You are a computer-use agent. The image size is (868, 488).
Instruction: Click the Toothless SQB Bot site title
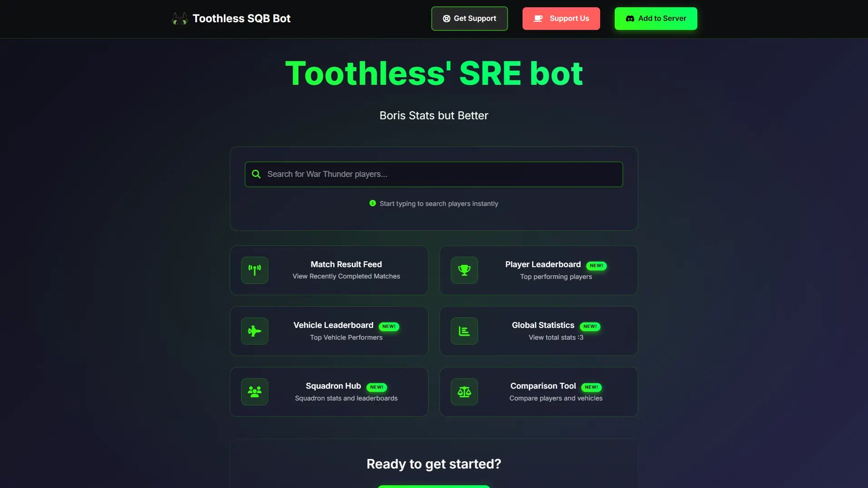[241, 19]
